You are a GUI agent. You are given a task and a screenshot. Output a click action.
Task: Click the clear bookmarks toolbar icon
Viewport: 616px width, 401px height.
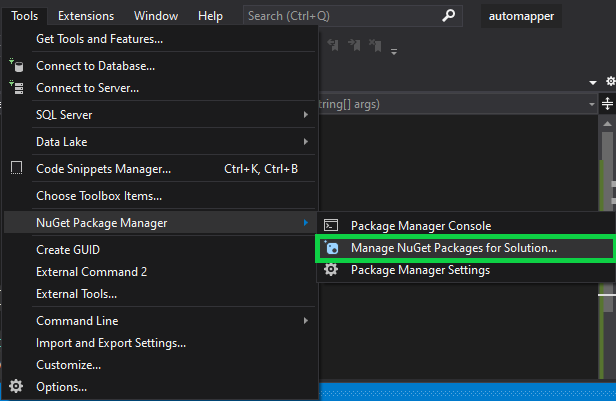375,45
